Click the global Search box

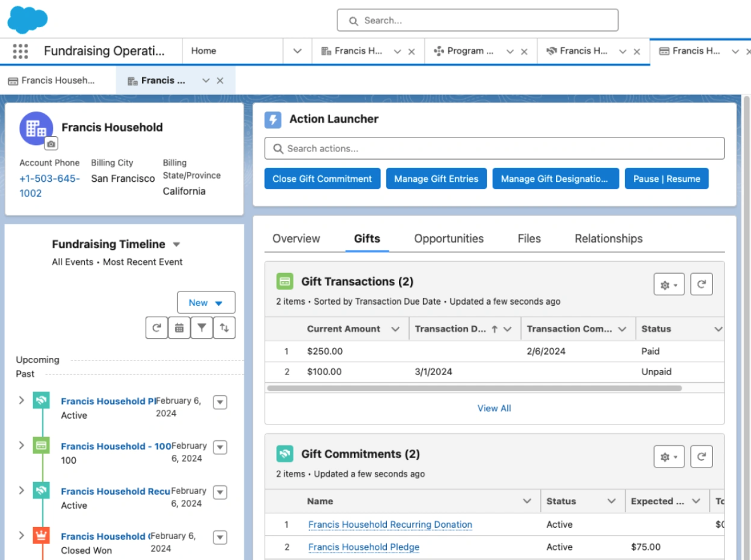point(477,21)
